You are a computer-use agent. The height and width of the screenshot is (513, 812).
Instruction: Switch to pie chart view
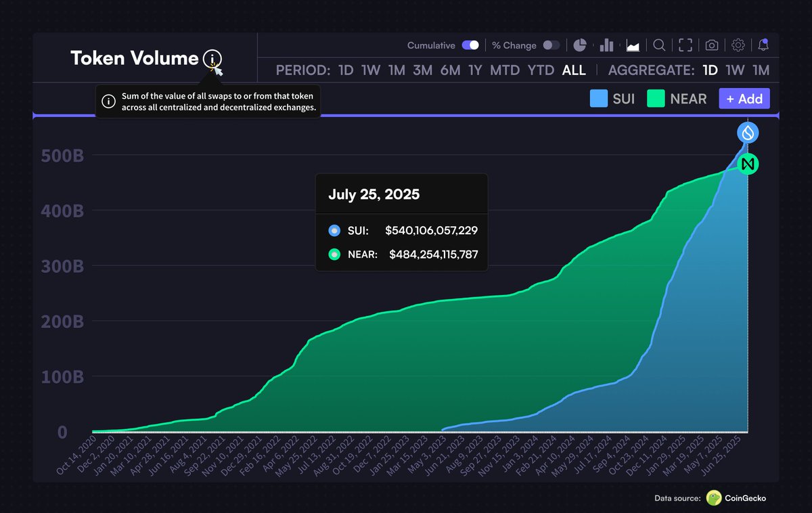[x=580, y=45]
